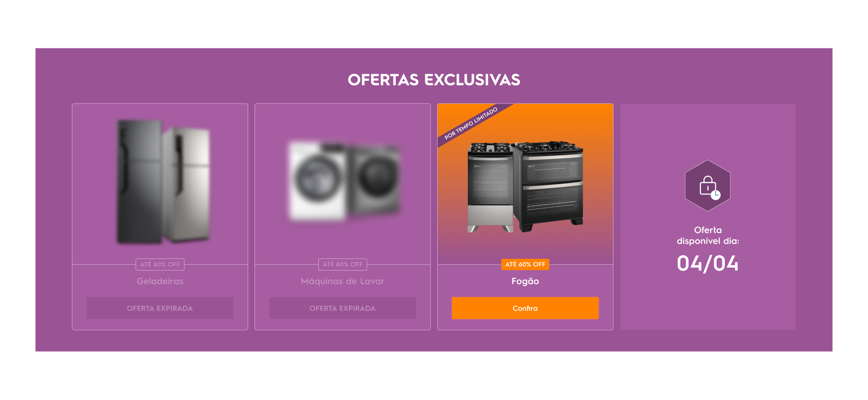Click the black double-oven stove image
Screen dimensions: 868x400
[548, 186]
